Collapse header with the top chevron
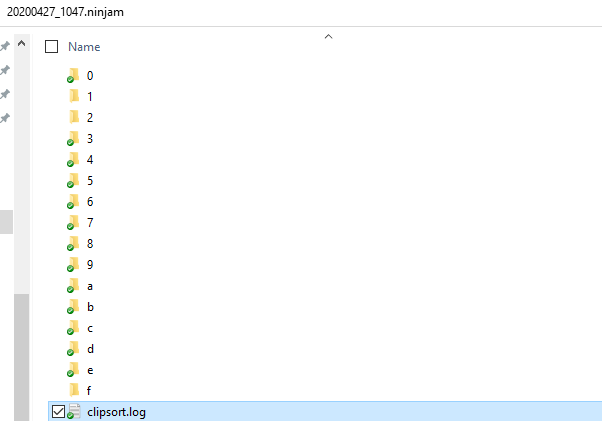 327,37
